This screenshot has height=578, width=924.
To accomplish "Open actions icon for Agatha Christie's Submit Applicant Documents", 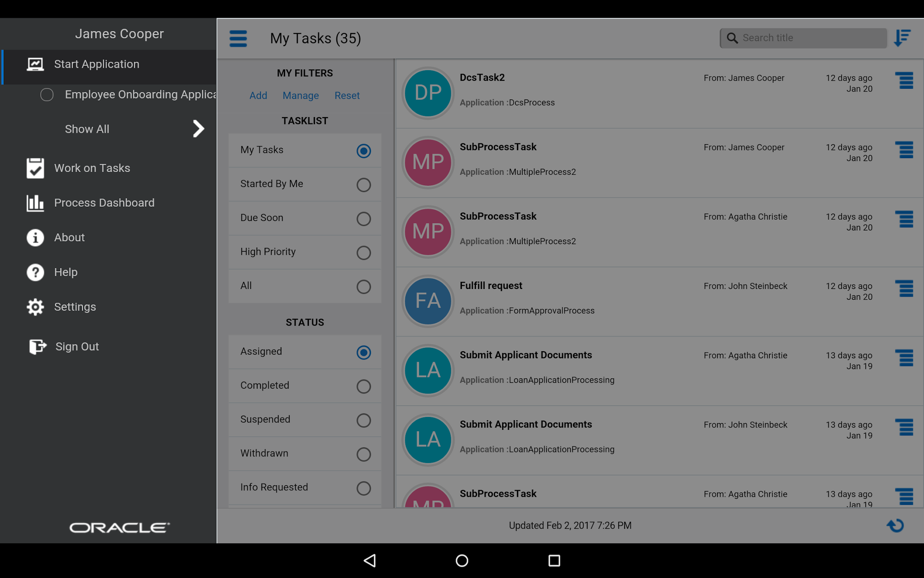I will [x=904, y=358].
